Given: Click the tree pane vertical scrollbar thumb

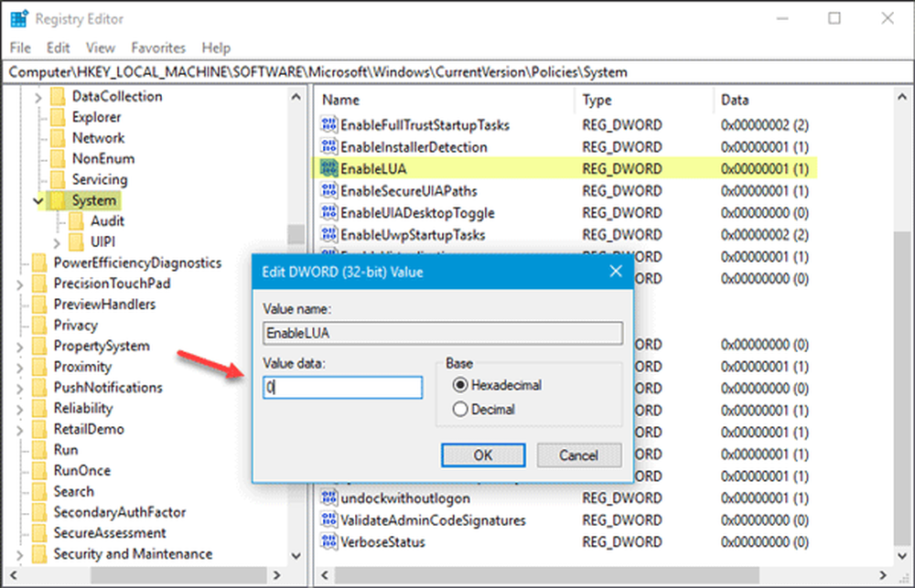Looking at the screenshot, I should 296,234.
